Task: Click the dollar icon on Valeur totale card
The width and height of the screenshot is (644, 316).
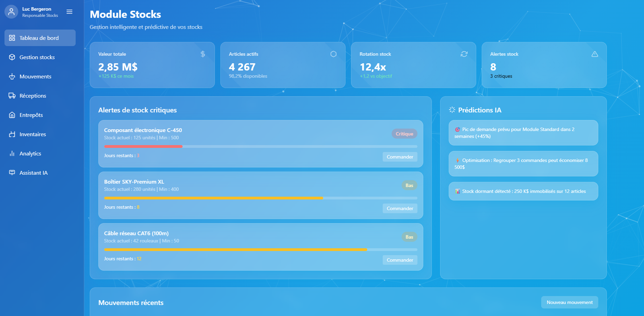Action: point(203,54)
